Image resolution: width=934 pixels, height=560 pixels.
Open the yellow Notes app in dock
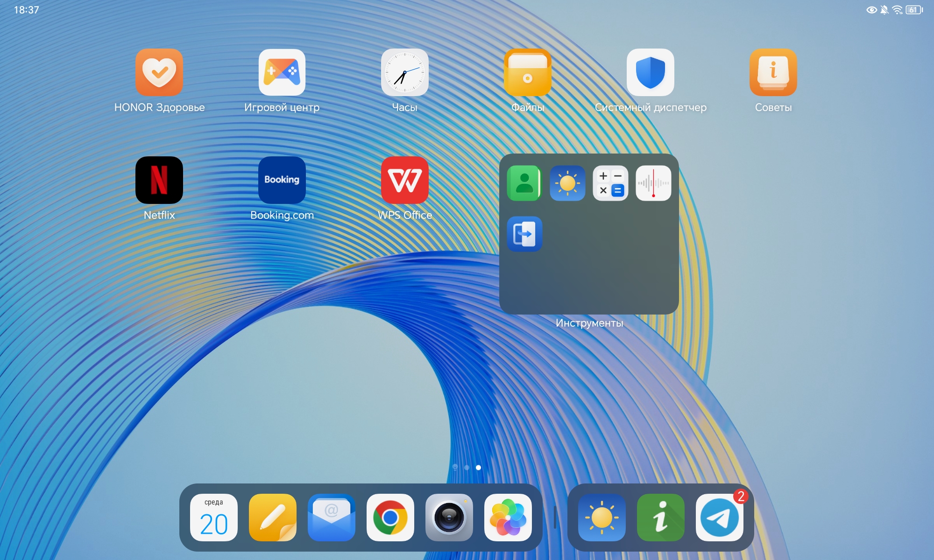click(x=273, y=518)
